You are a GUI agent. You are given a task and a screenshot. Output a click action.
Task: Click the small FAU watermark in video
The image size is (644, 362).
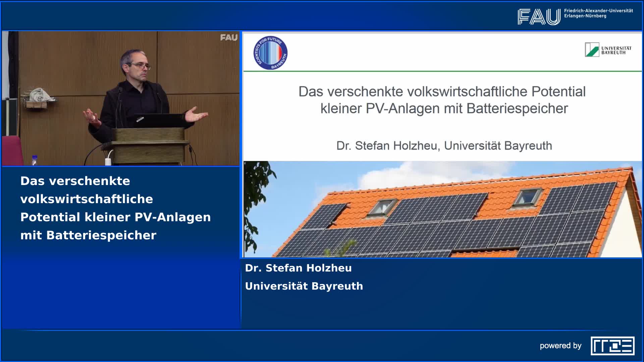coord(229,38)
